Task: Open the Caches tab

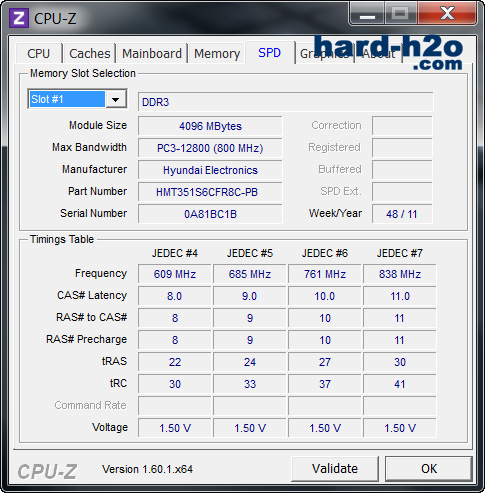Action: [90, 53]
